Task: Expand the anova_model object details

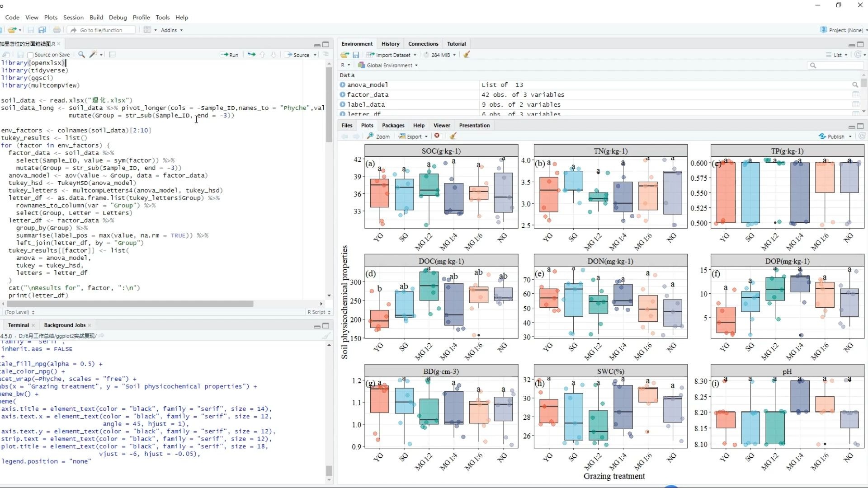Action: pos(343,84)
